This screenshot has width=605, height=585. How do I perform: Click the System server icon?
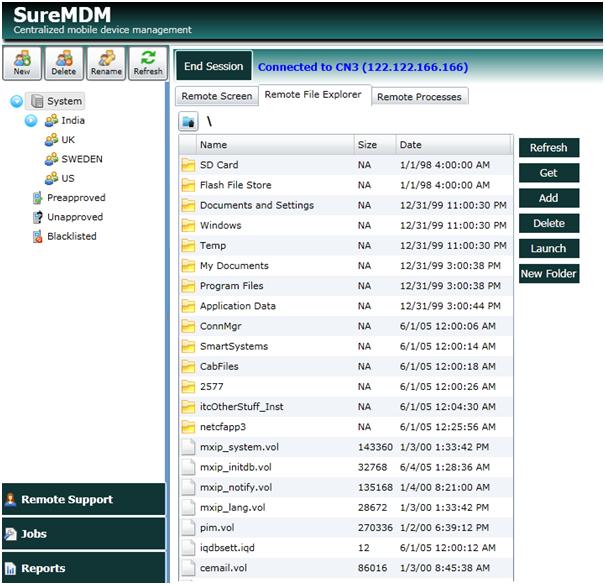(x=37, y=101)
